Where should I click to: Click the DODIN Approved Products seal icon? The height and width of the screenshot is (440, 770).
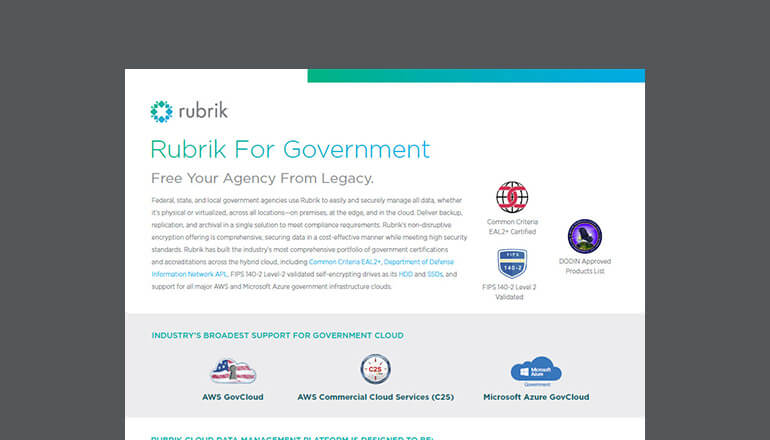point(584,236)
